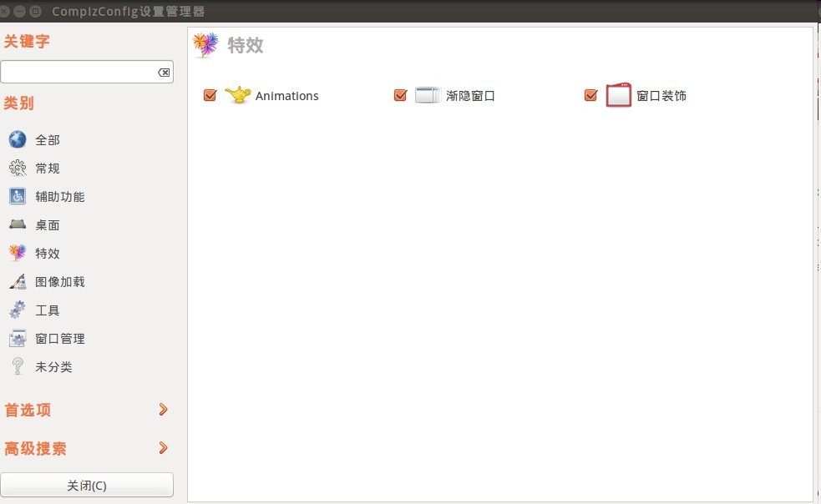Choose the 窗口管理 category label
This screenshot has height=504, width=821.
[60, 339]
